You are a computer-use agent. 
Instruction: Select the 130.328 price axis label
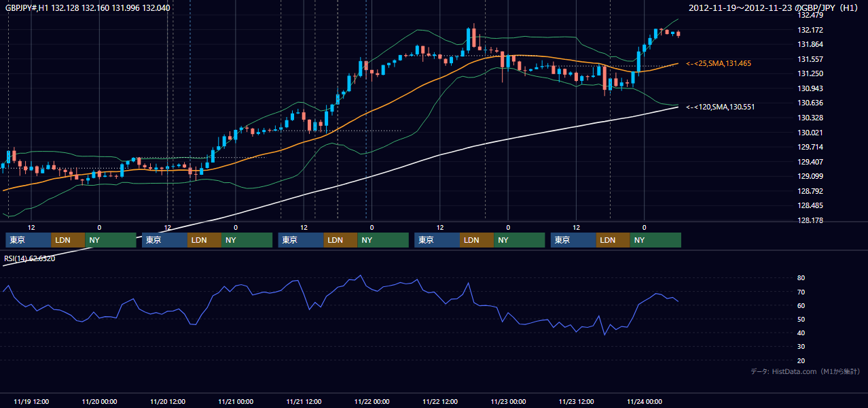810,118
